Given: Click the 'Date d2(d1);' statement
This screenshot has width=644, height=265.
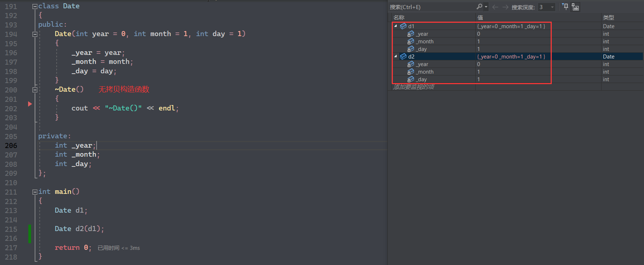Looking at the screenshot, I should pyautogui.click(x=79, y=229).
